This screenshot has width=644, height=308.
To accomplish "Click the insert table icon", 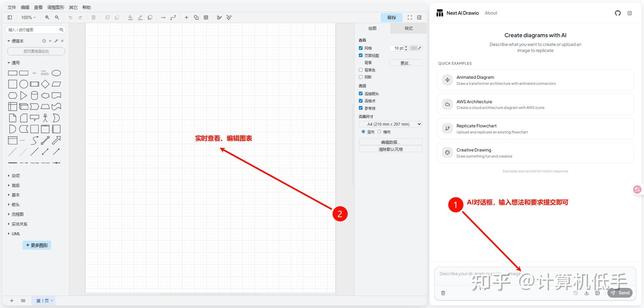I will tap(206, 17).
